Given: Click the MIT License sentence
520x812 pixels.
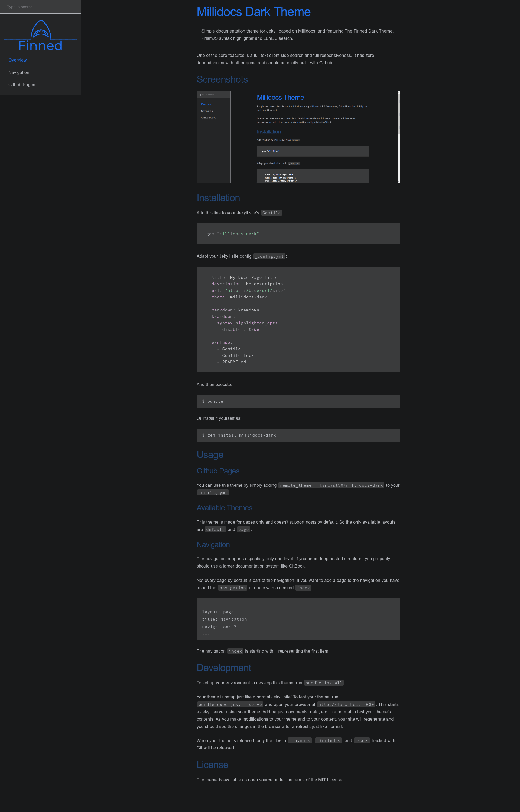Looking at the screenshot, I should (x=270, y=780).
